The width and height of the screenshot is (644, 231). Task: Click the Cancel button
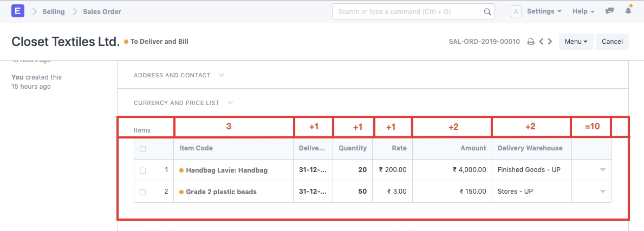[x=612, y=42]
